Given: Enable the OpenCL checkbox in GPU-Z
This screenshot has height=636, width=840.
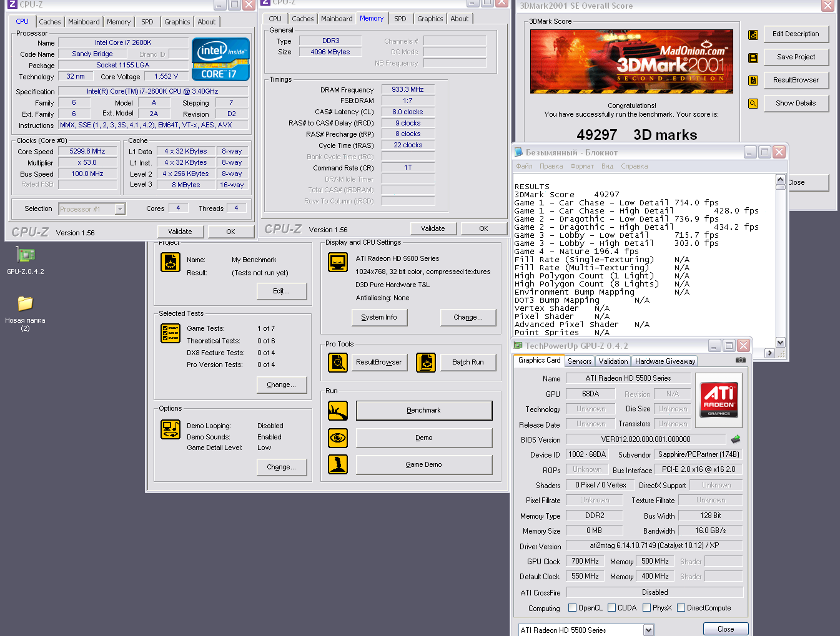Looking at the screenshot, I should coord(572,608).
